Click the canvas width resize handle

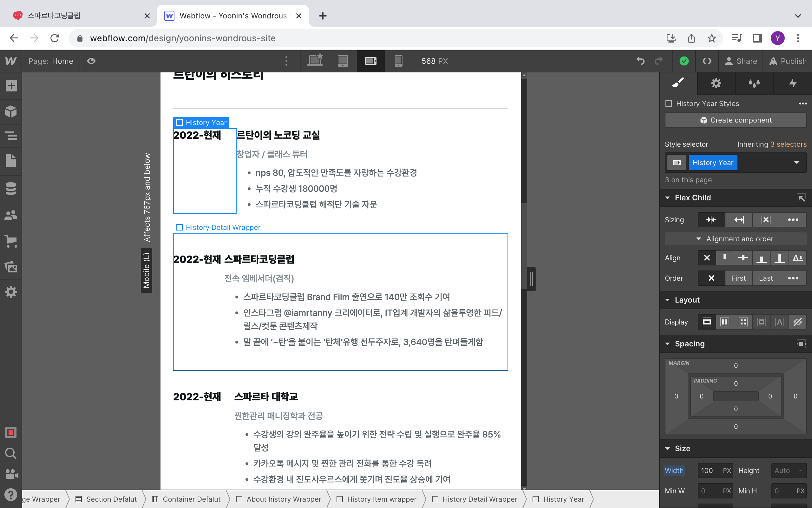532,279
